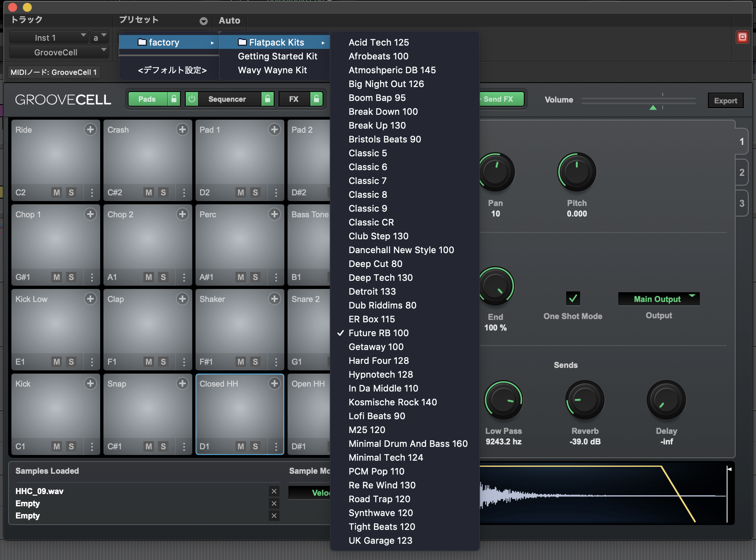
Task: Switch to side tab 2
Action: coord(742,173)
